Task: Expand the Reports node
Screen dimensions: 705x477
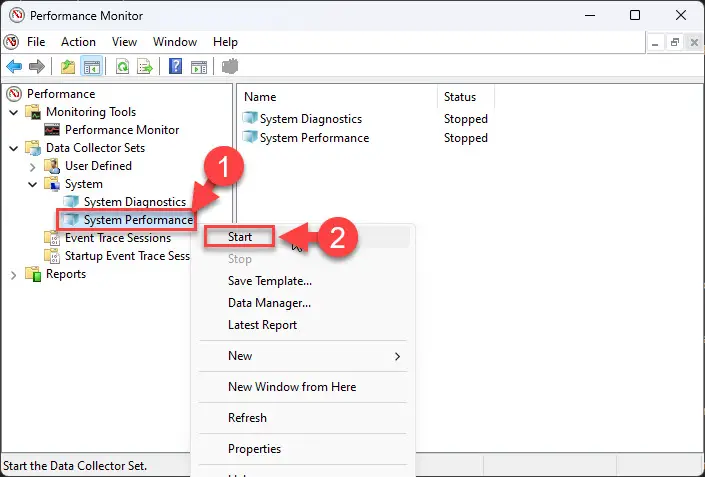Action: tap(13, 275)
